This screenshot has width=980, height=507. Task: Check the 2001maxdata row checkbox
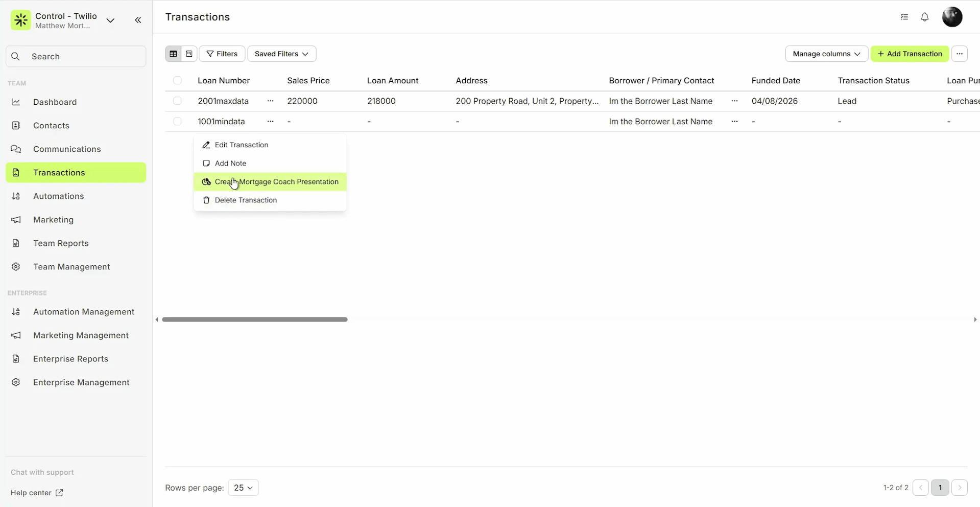tap(177, 101)
